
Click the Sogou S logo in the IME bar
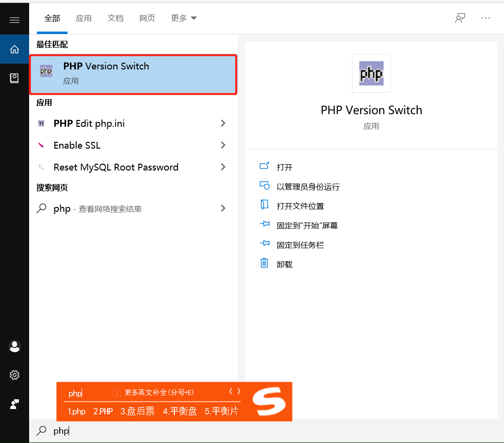coord(269,401)
